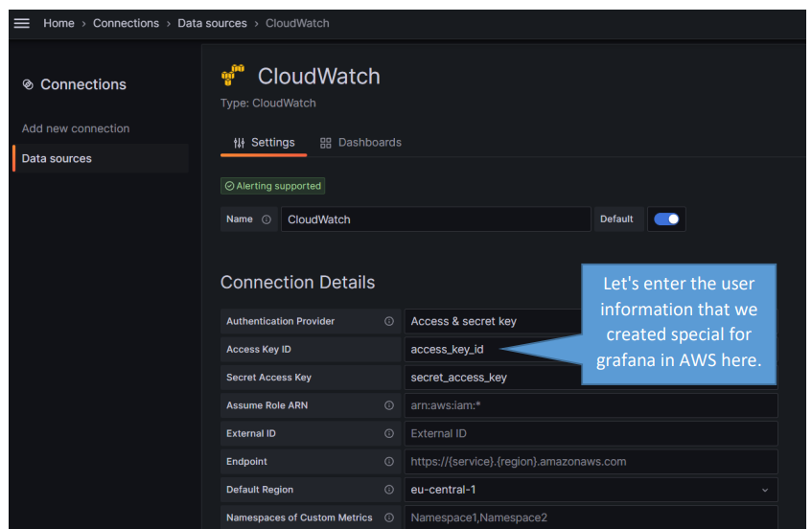Click the info icon next to Name

[267, 219]
